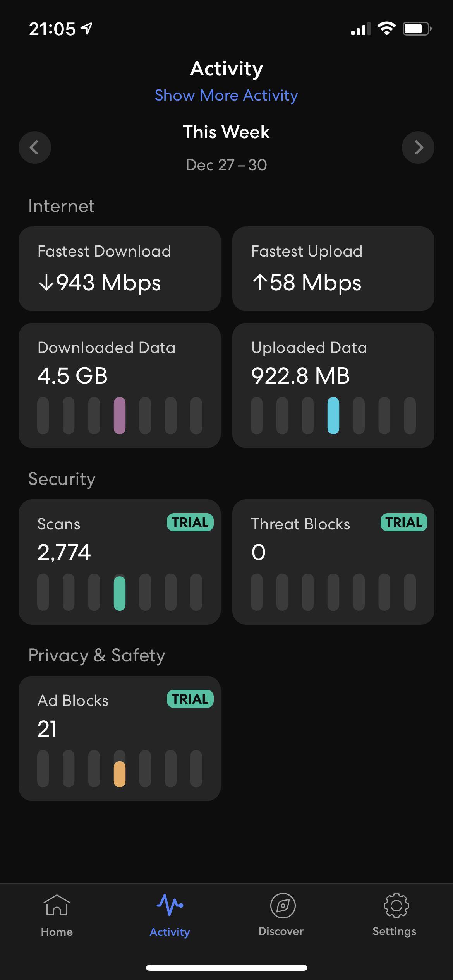The width and height of the screenshot is (453, 980).
Task: Open the Discover compass icon
Action: [x=282, y=906]
